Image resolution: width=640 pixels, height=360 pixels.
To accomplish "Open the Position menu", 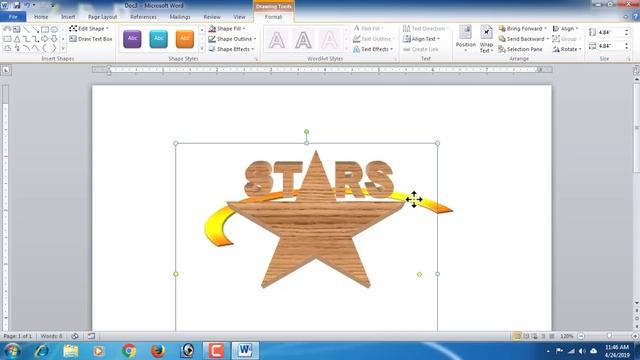I will [466, 39].
